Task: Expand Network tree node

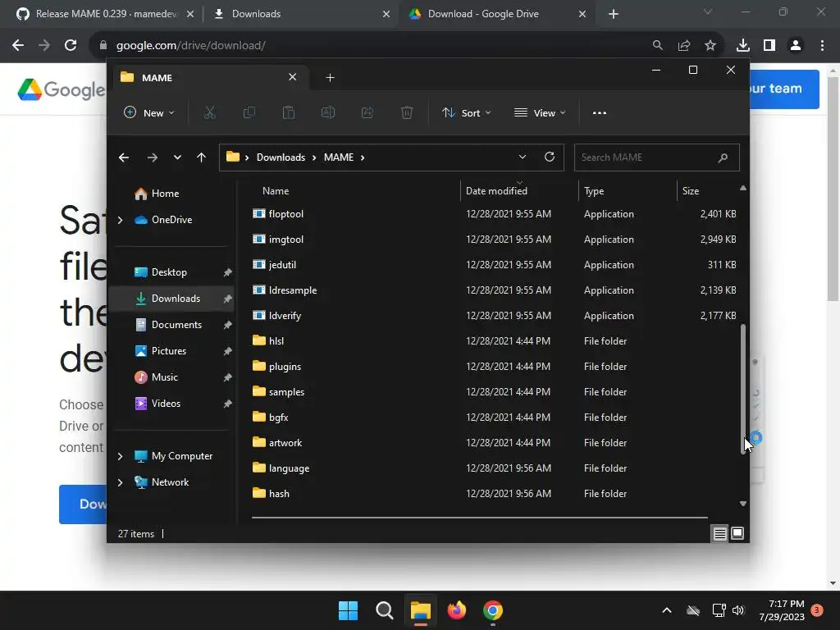Action: pyautogui.click(x=120, y=482)
